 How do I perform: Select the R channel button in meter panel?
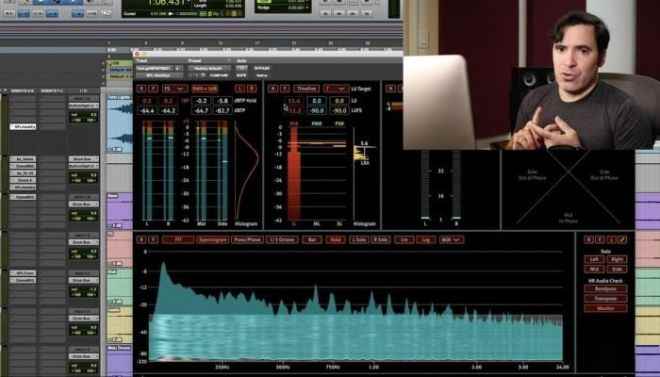point(252,89)
